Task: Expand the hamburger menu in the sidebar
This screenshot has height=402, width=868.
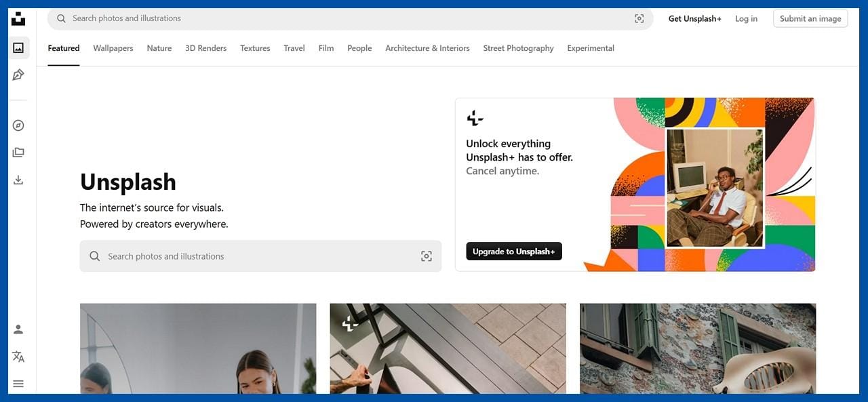Action: tap(18, 384)
